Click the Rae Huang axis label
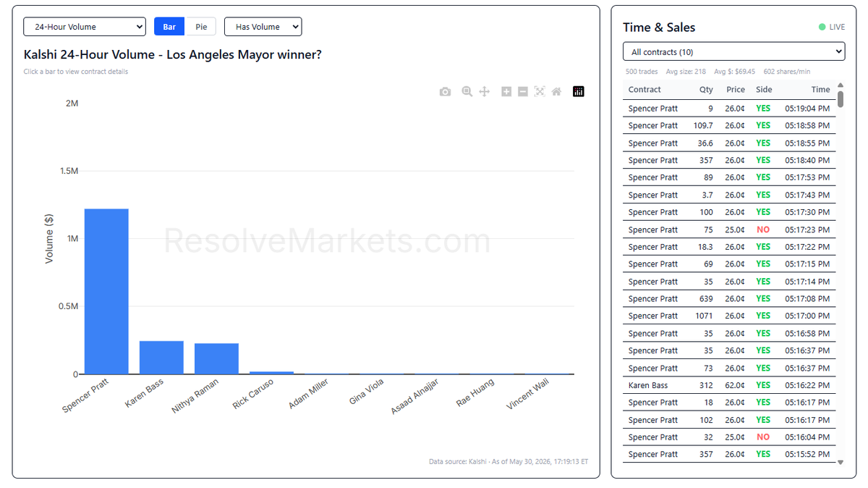Image resolution: width=868 pixels, height=488 pixels. 476,393
